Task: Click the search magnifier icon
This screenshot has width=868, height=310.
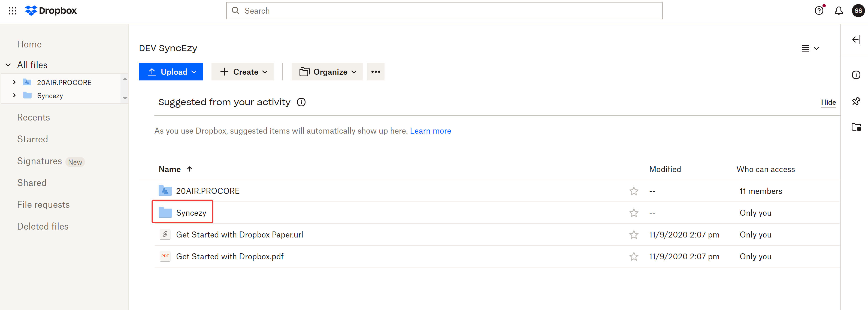Action: [x=236, y=11]
